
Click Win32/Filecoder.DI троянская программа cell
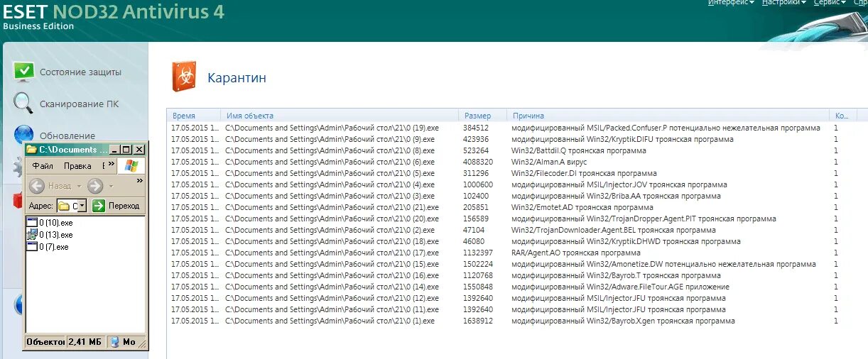(x=584, y=173)
